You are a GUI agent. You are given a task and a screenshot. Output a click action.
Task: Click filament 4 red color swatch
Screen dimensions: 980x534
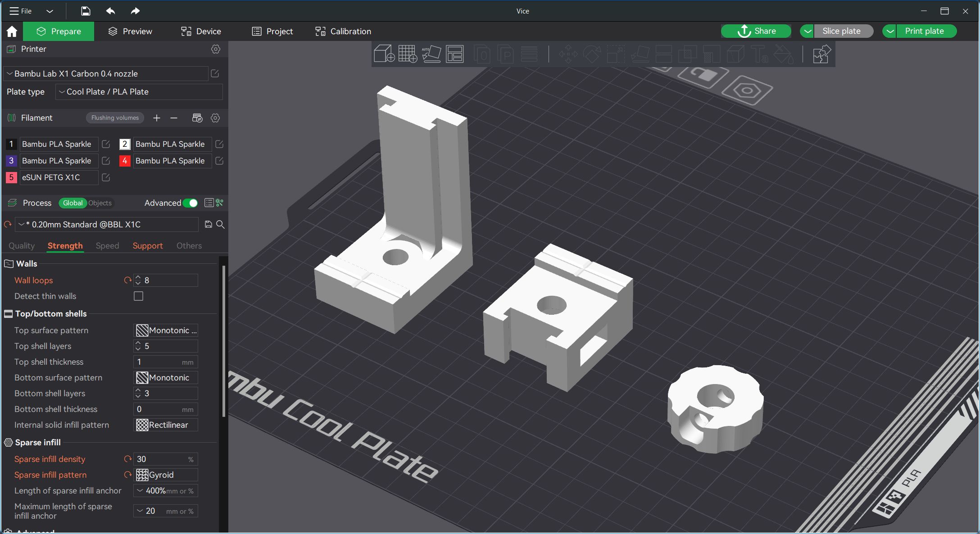[125, 161]
